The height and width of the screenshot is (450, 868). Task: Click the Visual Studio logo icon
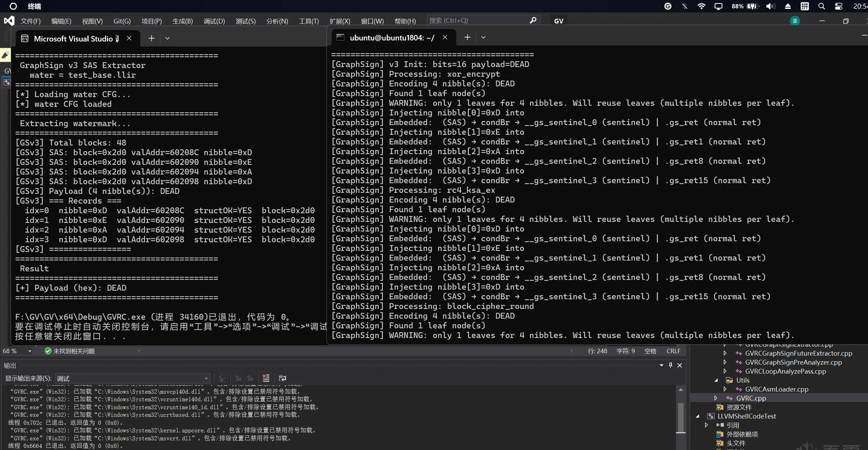[x=9, y=21]
